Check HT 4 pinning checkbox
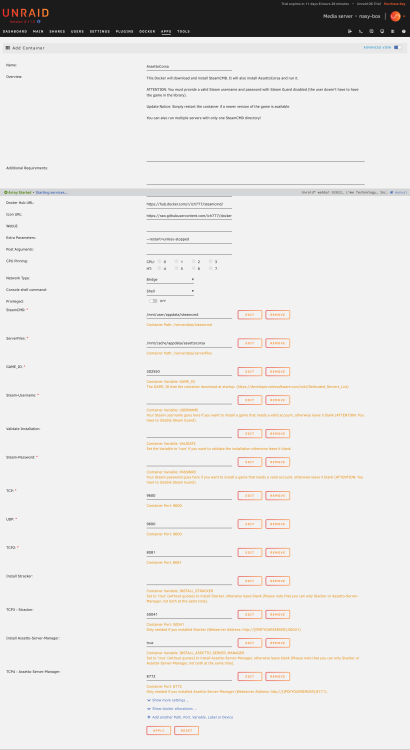410x750 pixels. tap(161, 268)
